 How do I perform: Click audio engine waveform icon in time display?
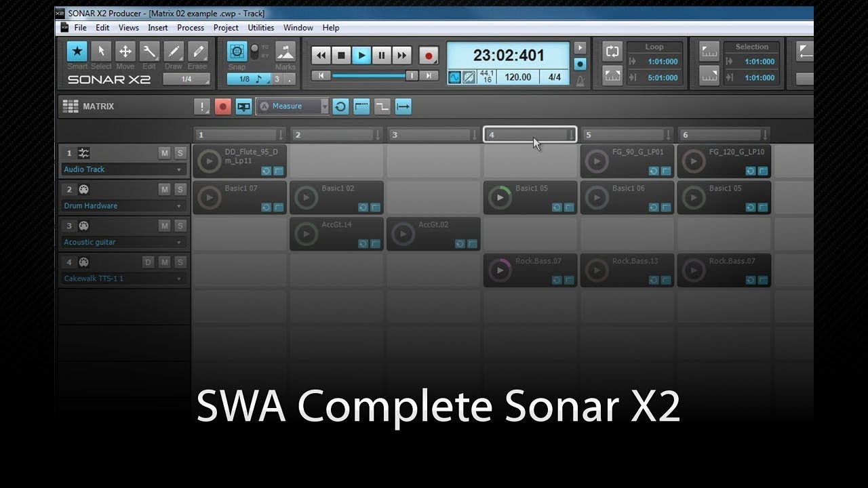(454, 77)
